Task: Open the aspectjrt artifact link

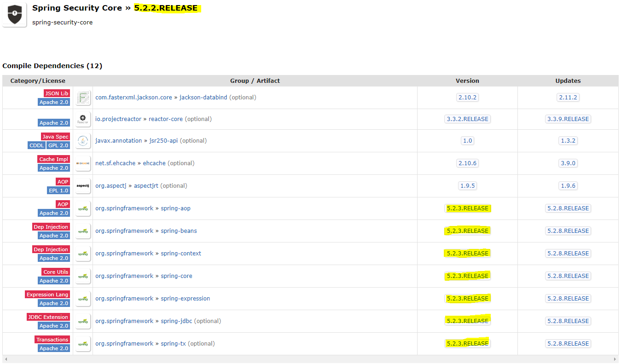Action: pyautogui.click(x=146, y=186)
